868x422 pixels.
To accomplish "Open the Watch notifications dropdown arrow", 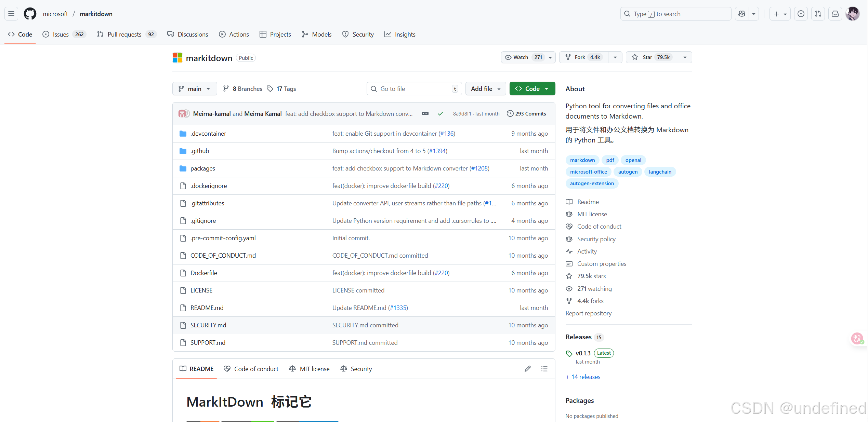I will click(550, 57).
